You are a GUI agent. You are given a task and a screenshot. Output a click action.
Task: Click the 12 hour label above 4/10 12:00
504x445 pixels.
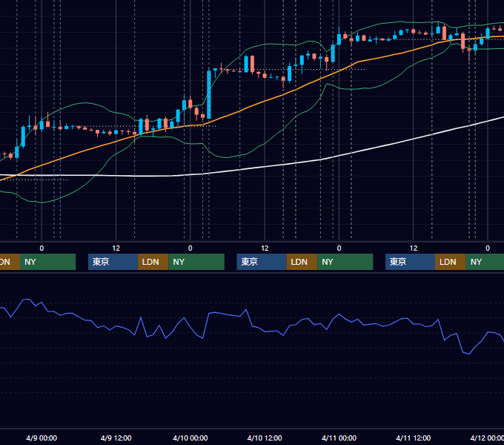click(265, 248)
